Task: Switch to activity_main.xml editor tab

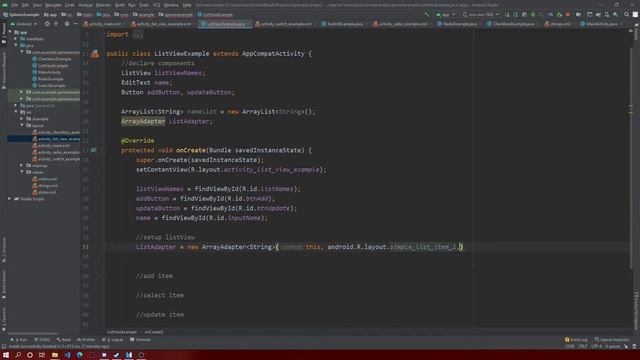Action: [104, 24]
